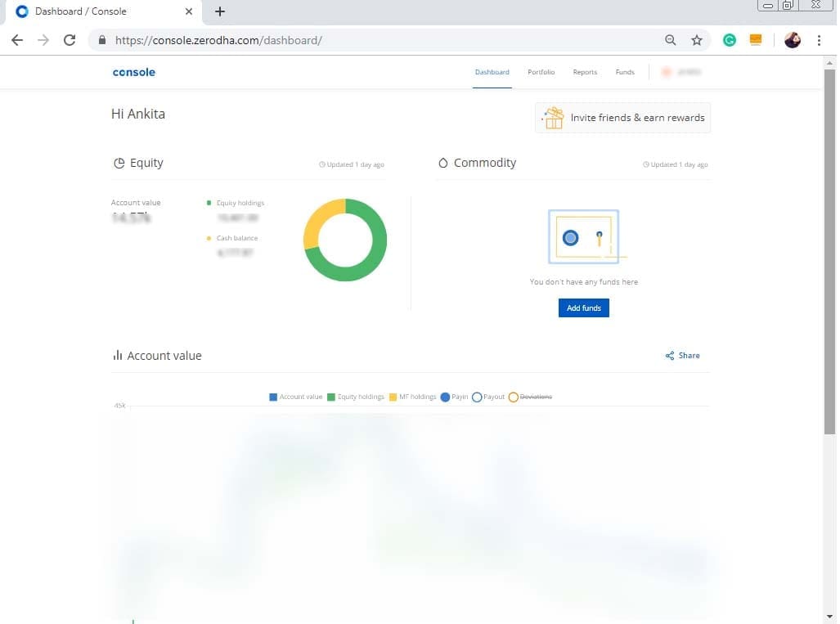Image resolution: width=840 pixels, height=624 pixels.
Task: Open the zoom magnifier in address bar
Action: (670, 40)
